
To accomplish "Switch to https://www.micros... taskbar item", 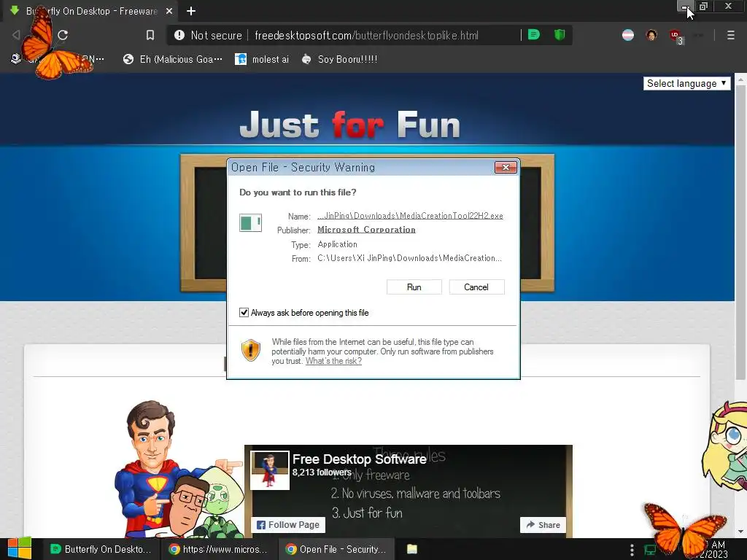I will coord(218,549).
